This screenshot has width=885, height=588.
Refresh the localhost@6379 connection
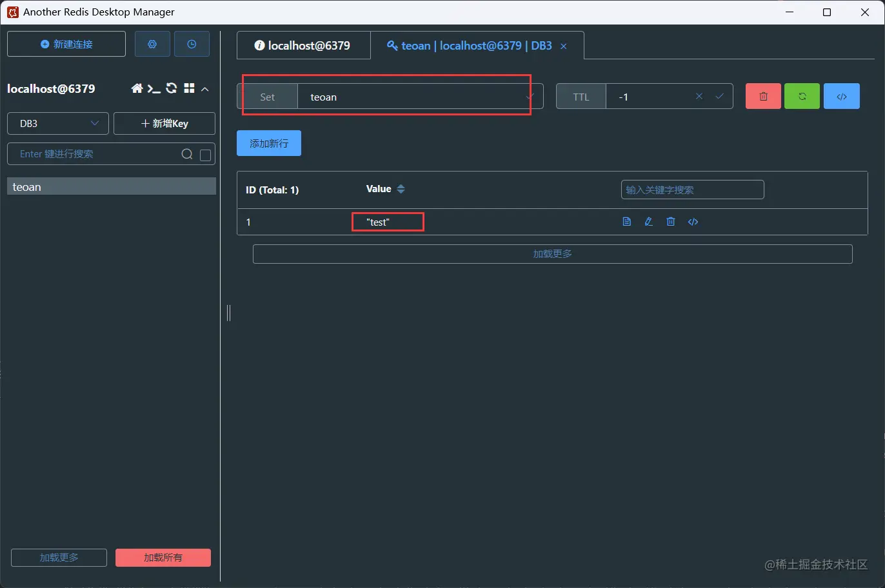coord(172,88)
